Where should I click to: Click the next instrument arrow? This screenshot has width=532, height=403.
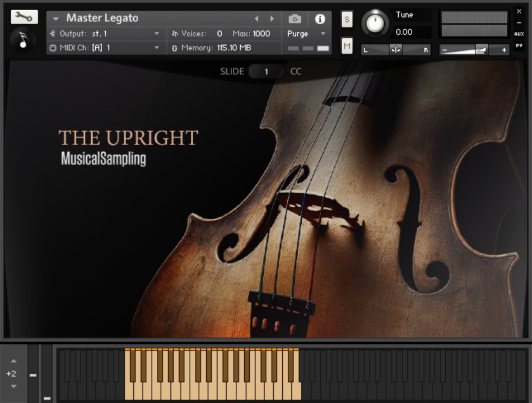tap(272, 19)
